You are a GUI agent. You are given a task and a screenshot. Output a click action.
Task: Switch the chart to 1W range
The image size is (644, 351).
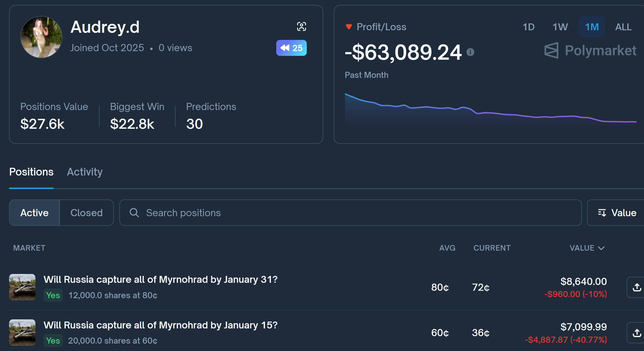click(560, 27)
